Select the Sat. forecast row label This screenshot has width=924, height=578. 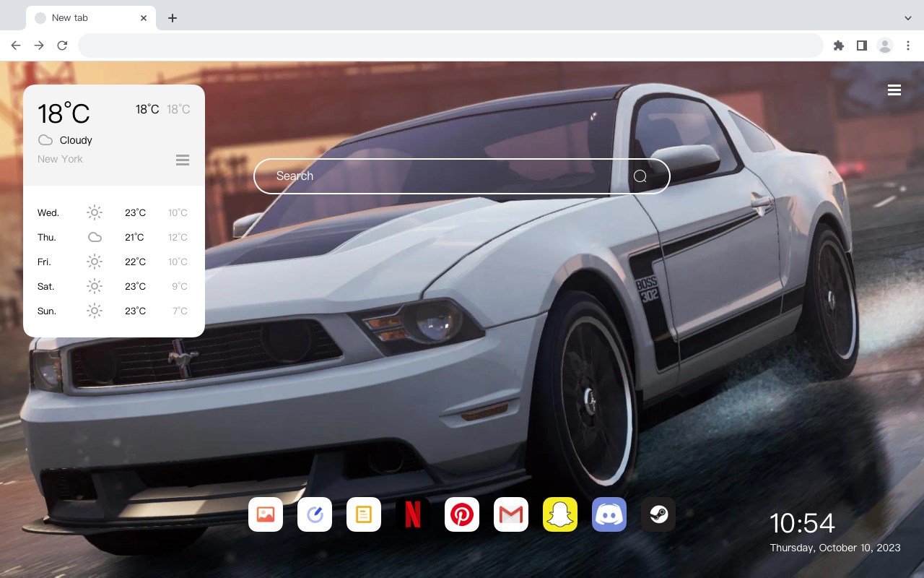46,286
